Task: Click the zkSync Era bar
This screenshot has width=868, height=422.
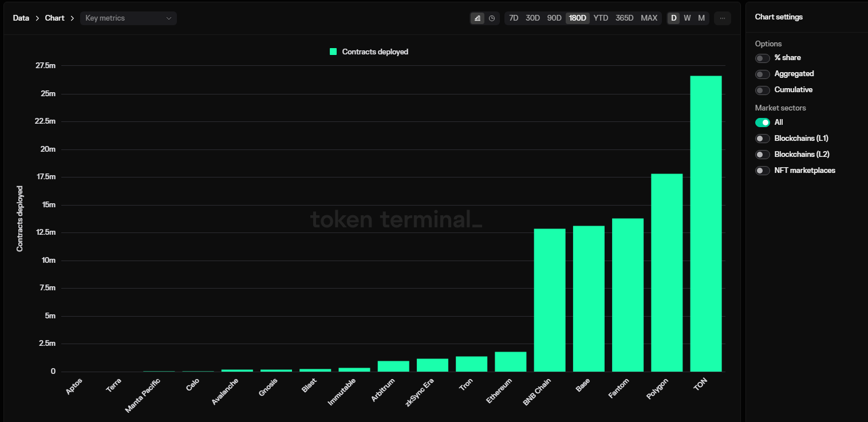Action: coord(432,365)
